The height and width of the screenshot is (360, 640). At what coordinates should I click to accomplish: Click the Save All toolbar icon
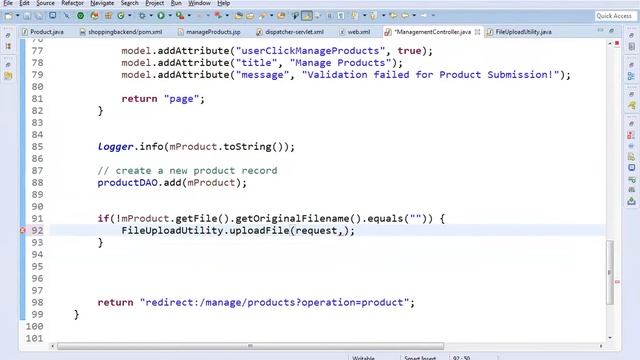click(x=39, y=16)
